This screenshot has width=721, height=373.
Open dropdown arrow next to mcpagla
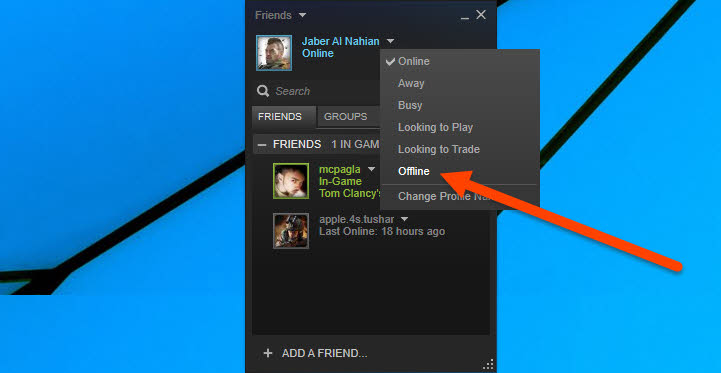pyautogui.click(x=371, y=169)
